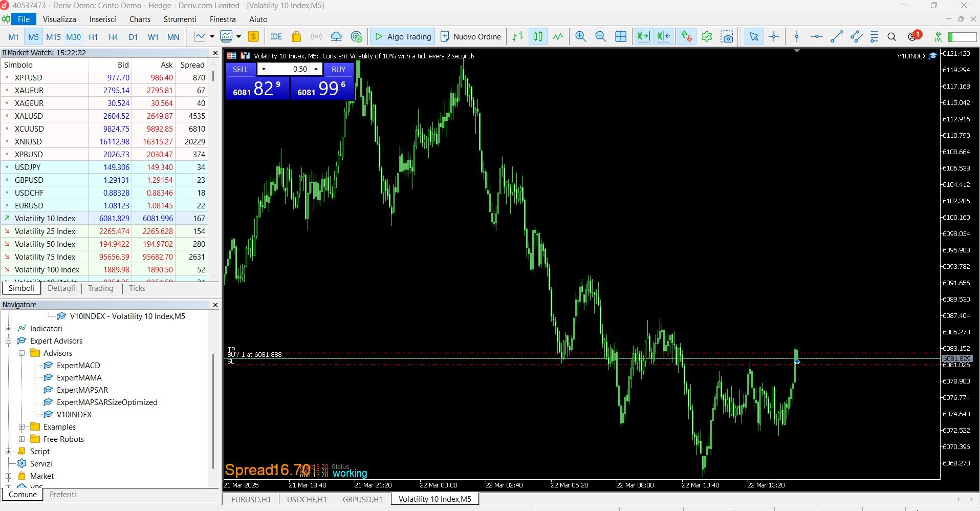Select the XAUEUR symbol row
The image size is (980, 511).
104,91
